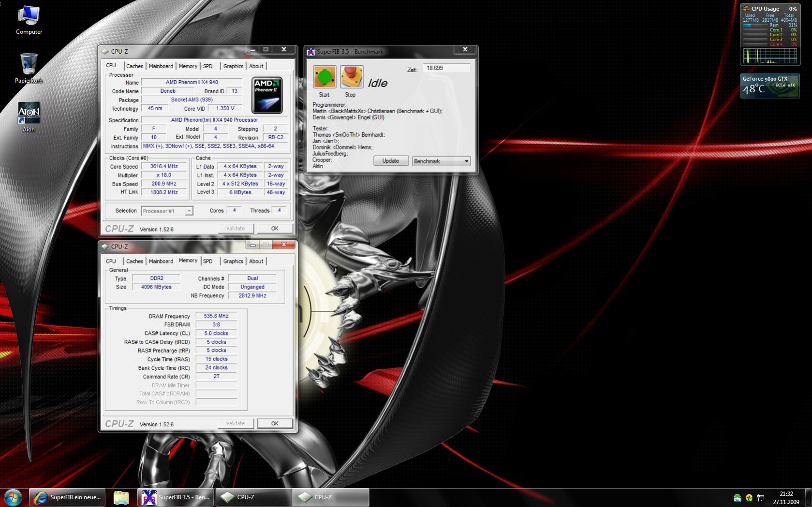Click the CPU usage history graph in the gadget
The height and width of the screenshot is (507, 812).
(770, 56)
